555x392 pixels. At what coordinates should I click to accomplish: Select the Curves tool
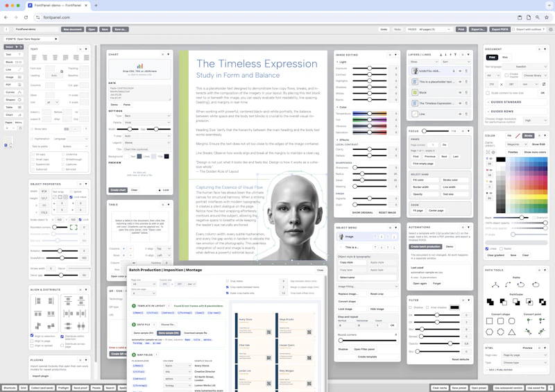tap(13, 92)
